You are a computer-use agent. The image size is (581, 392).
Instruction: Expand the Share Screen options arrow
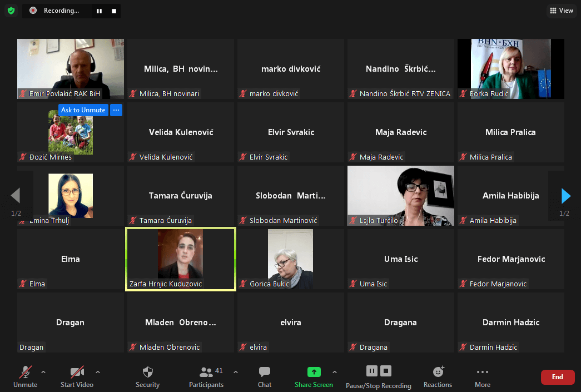pos(335,372)
